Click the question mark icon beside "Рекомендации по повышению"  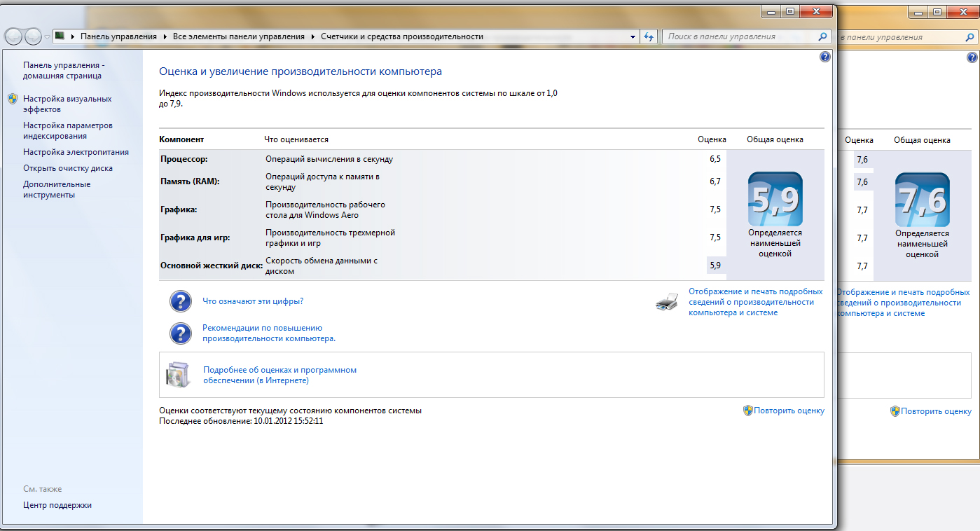point(181,333)
